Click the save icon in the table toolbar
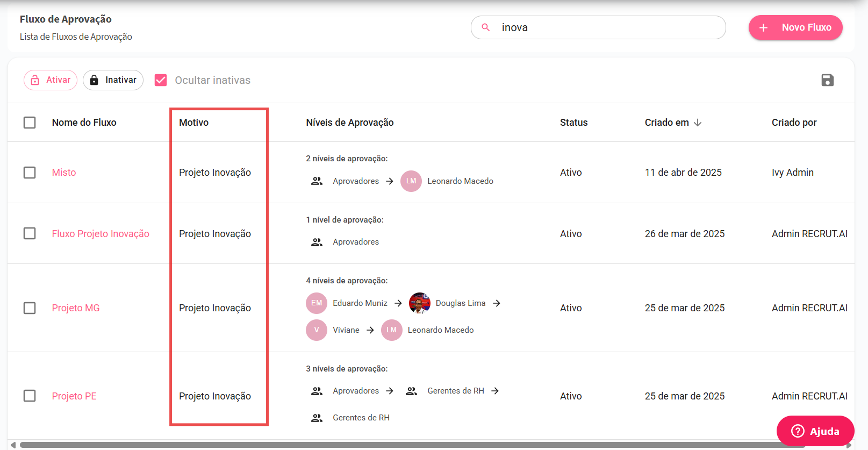 tap(827, 80)
